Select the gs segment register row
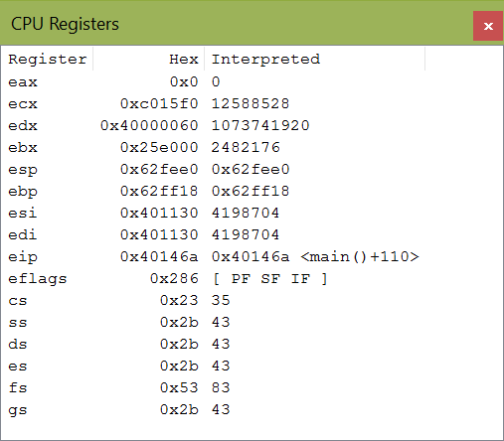 [252, 409]
